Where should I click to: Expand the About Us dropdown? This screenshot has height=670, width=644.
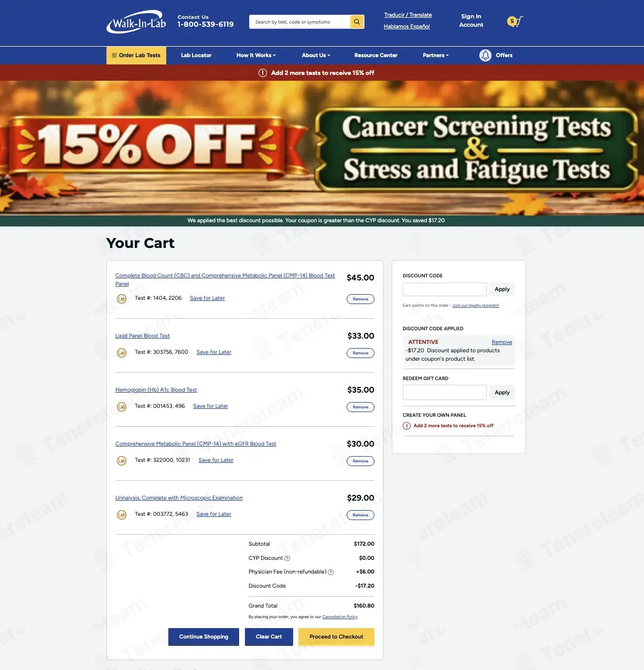point(316,55)
